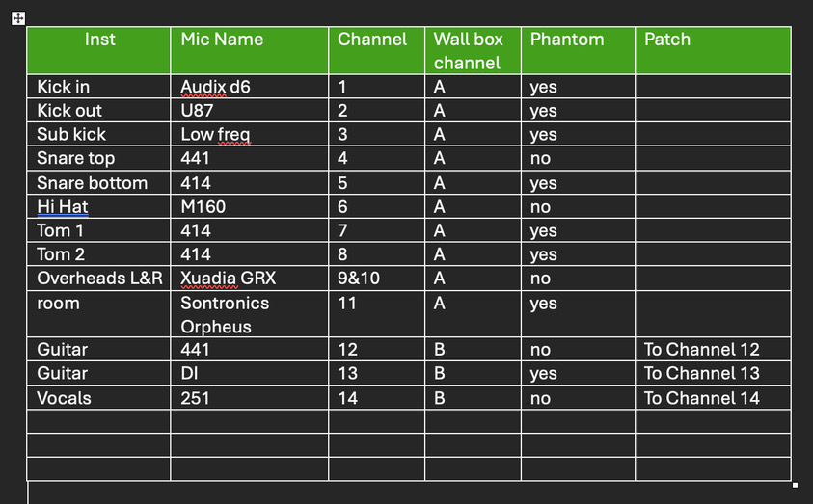Click the Audix d6 mic cell
813x504 pixels.
(x=216, y=87)
